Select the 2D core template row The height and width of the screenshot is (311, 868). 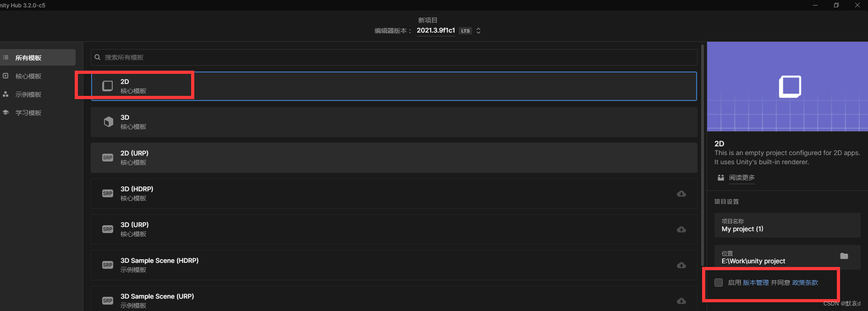394,86
